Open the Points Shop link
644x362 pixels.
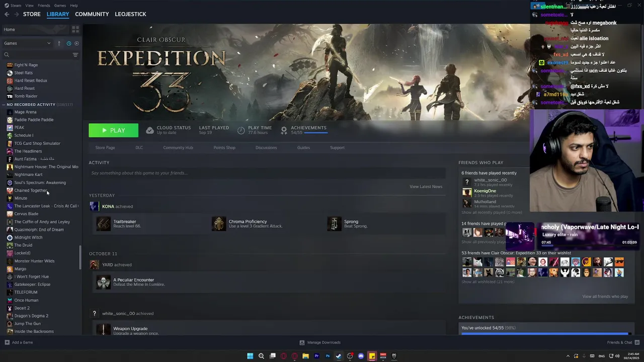pos(224,147)
